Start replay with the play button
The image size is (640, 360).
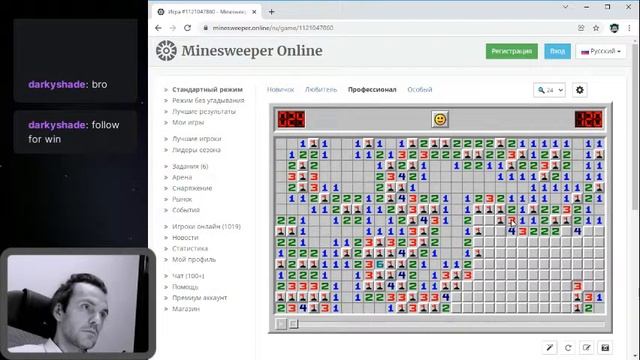click(281, 324)
